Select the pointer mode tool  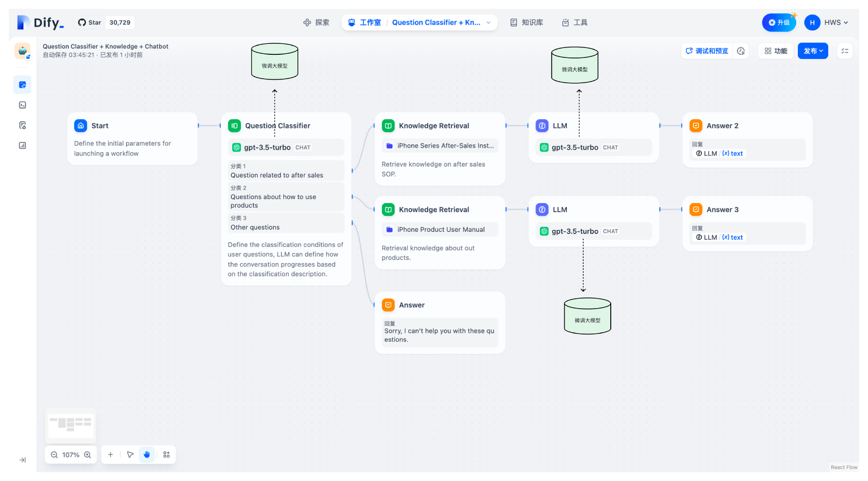pyautogui.click(x=130, y=455)
